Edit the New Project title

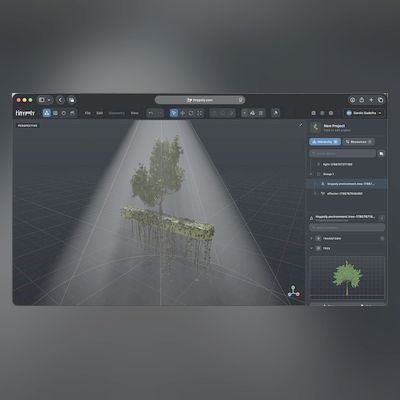click(334, 126)
